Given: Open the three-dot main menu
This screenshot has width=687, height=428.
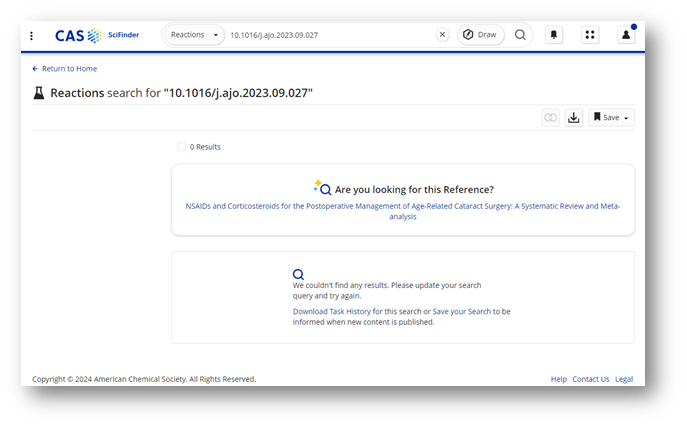Looking at the screenshot, I should pos(32,35).
